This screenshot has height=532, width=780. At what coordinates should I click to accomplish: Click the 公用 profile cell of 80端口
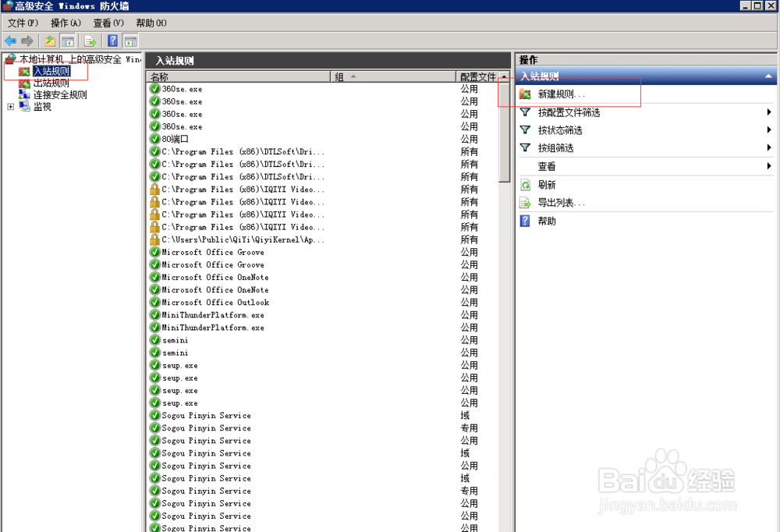(469, 139)
